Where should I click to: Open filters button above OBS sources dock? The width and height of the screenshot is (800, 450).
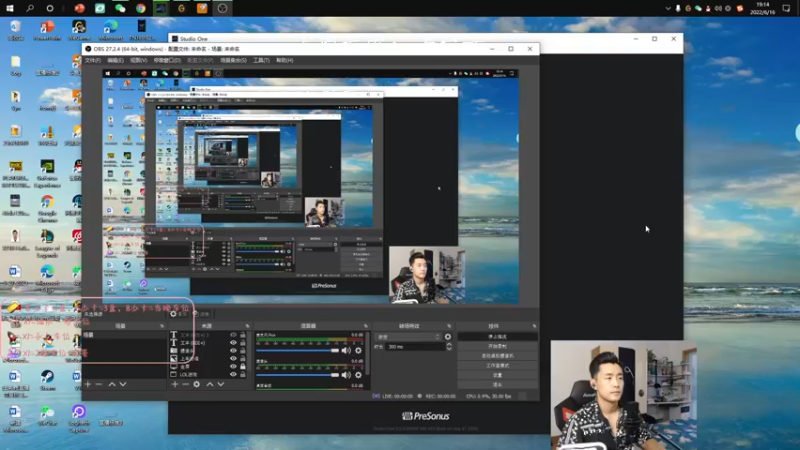click(x=201, y=314)
